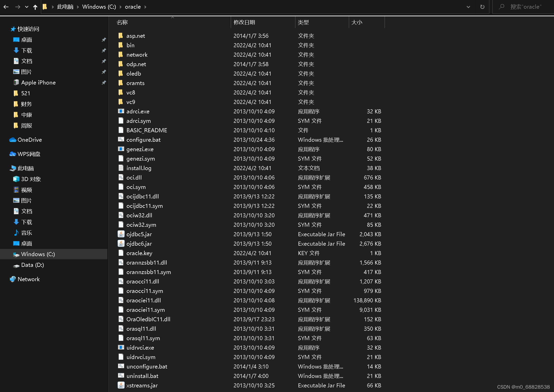554x392 pixels.
Task: Select the adrci.exe application icon
Action: coord(121,111)
